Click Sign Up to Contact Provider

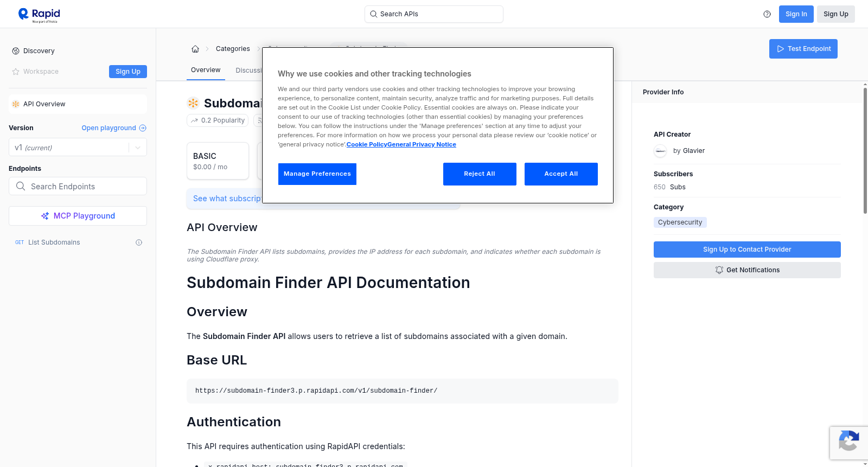[747, 250]
